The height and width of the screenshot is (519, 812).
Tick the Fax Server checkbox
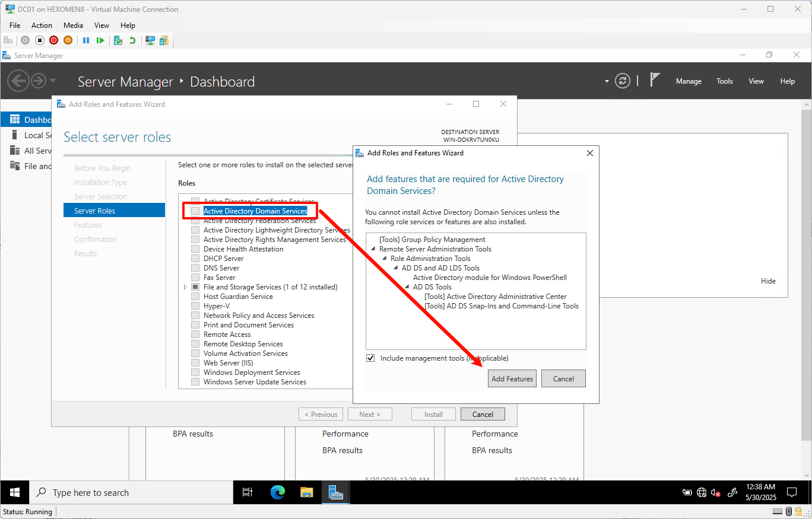click(x=195, y=278)
